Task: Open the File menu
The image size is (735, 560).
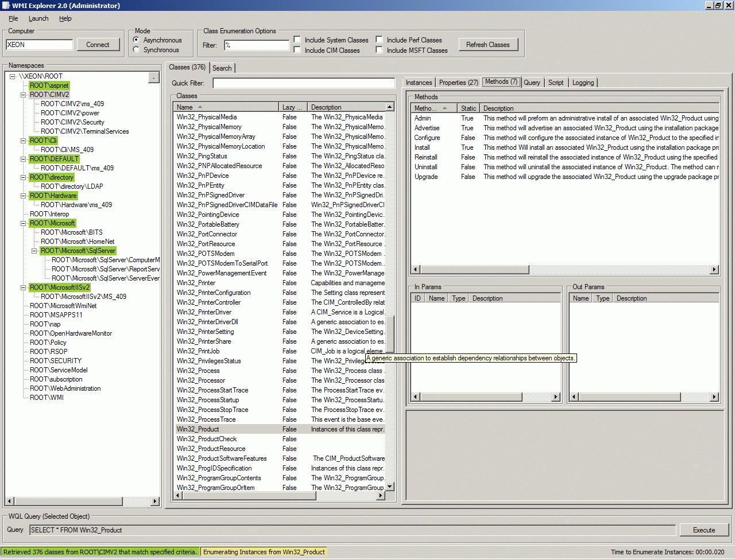Action: tap(13, 18)
